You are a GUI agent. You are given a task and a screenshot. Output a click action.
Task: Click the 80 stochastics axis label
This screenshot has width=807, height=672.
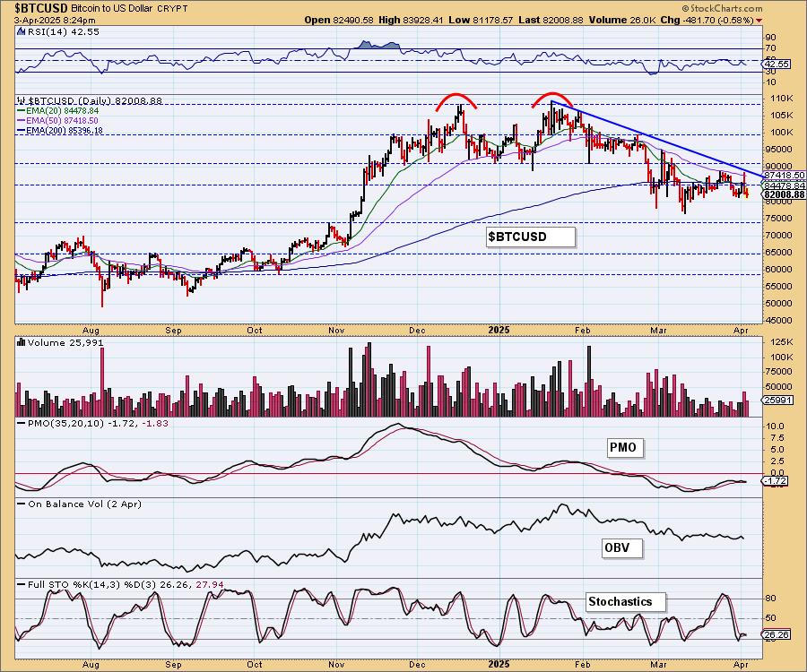click(771, 599)
